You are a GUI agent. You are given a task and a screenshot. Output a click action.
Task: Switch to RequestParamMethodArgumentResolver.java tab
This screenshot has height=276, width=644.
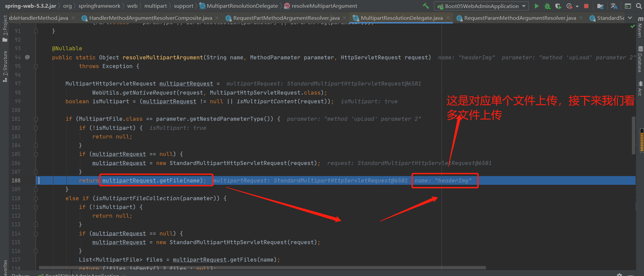click(x=520, y=18)
